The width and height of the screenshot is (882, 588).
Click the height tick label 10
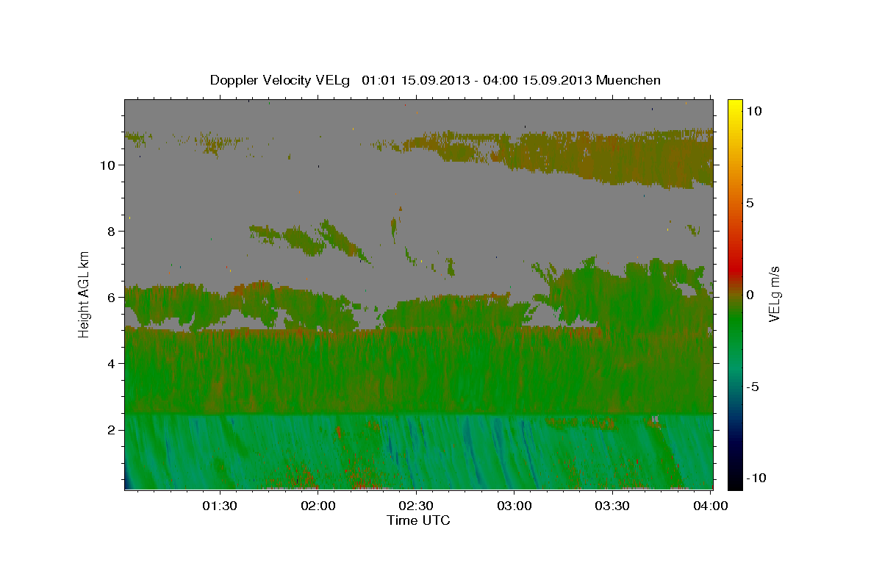pos(108,165)
